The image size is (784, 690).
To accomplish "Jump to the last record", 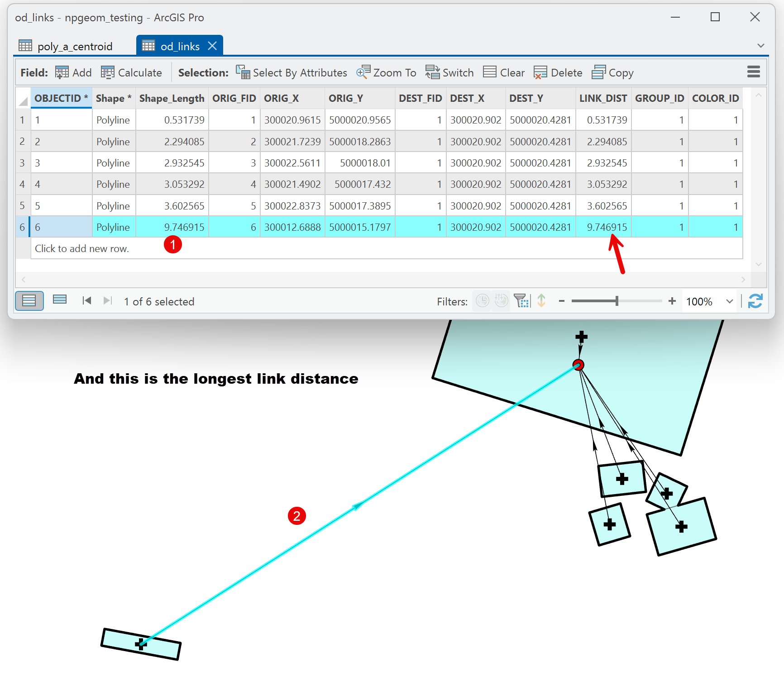I will coord(107,301).
